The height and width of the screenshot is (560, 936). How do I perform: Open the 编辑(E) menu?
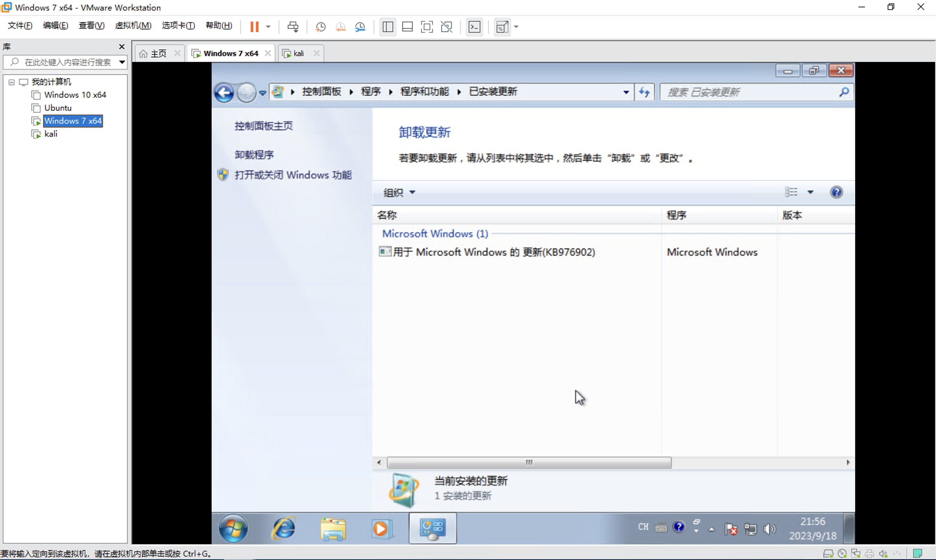pos(56,25)
